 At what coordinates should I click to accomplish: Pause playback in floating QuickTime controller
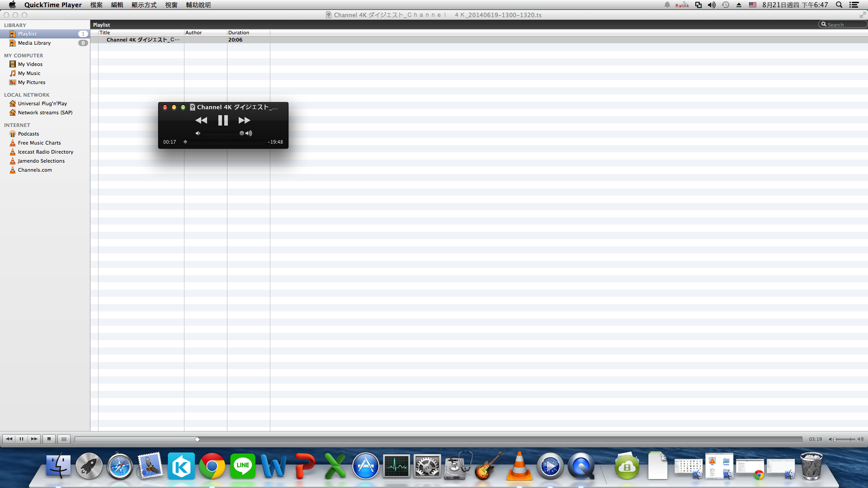[223, 120]
